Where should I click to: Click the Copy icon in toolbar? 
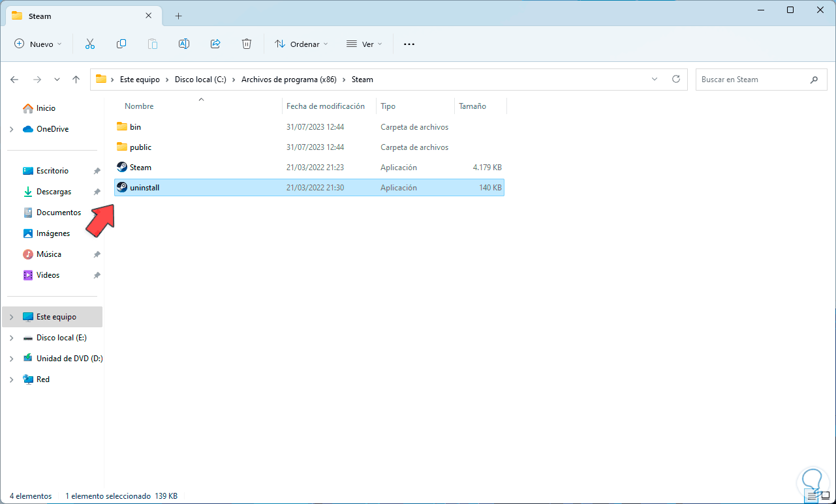point(121,44)
